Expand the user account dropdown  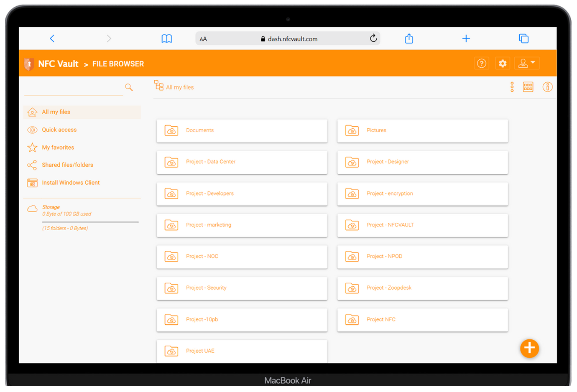coord(526,63)
